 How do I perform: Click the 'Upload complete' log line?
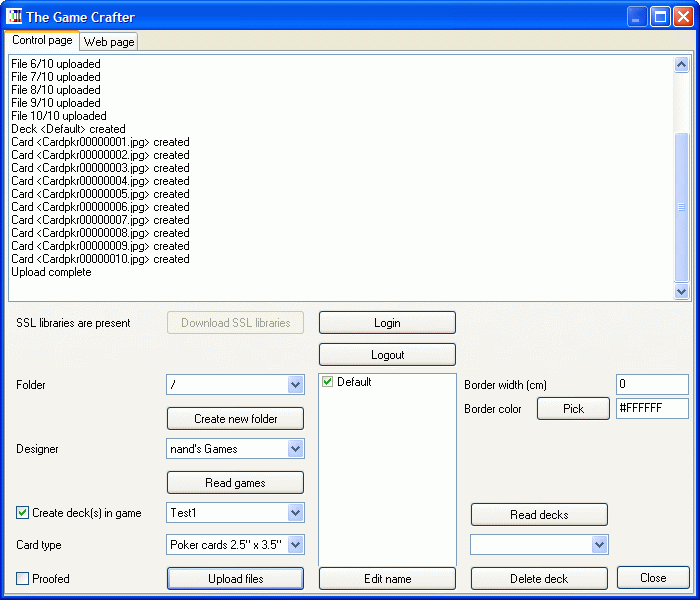(51, 272)
